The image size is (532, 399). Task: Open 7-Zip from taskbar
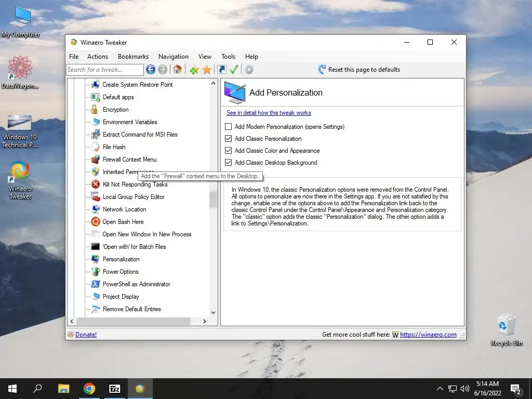[x=115, y=389]
